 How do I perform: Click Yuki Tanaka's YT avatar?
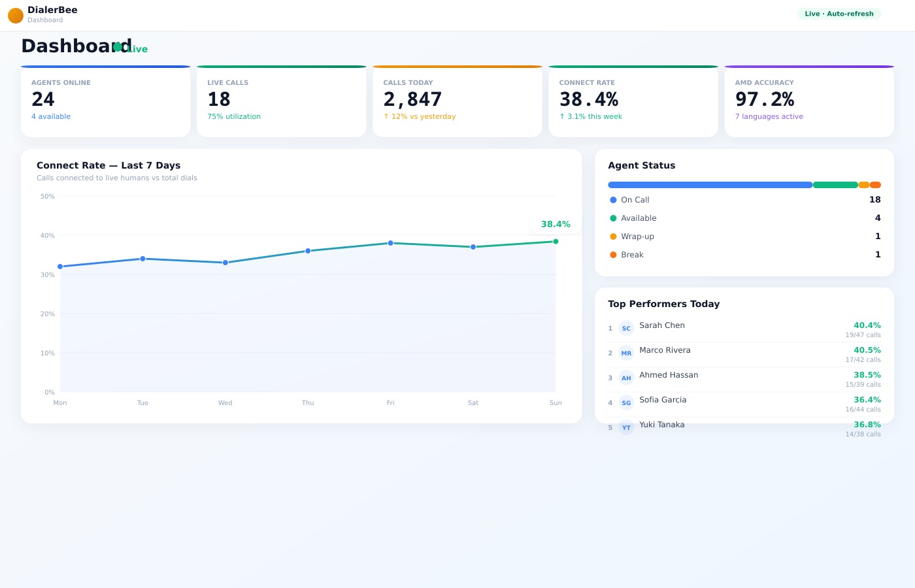pos(626,428)
